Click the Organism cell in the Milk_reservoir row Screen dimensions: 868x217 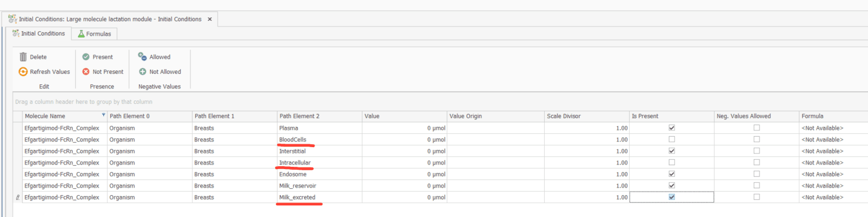coord(149,185)
